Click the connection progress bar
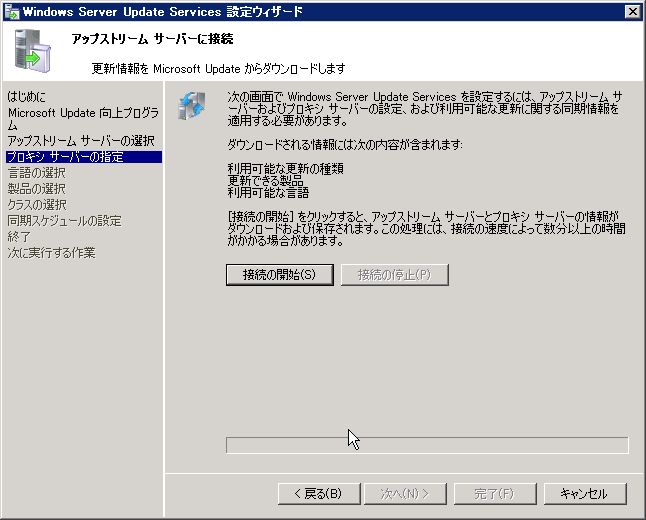 coord(427,445)
